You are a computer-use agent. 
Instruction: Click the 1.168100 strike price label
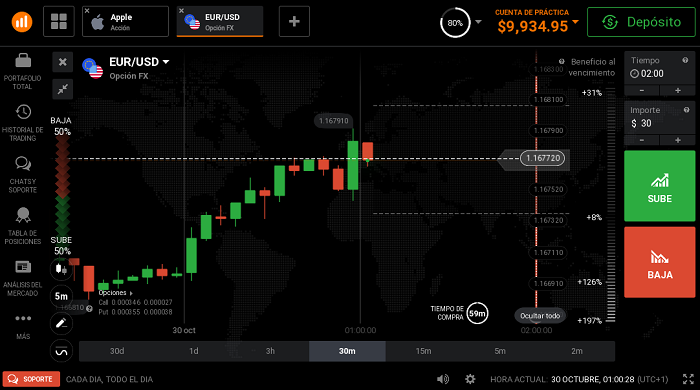pyautogui.click(x=548, y=99)
